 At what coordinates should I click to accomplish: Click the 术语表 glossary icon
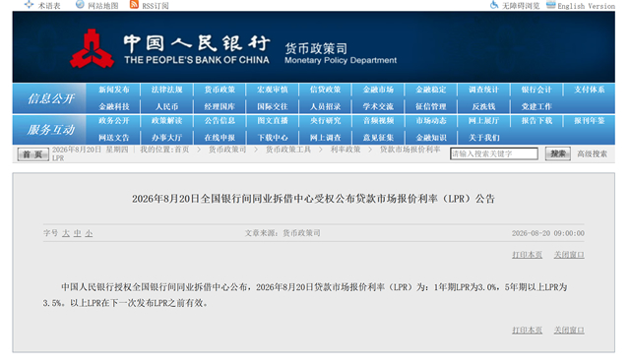click(x=29, y=4)
